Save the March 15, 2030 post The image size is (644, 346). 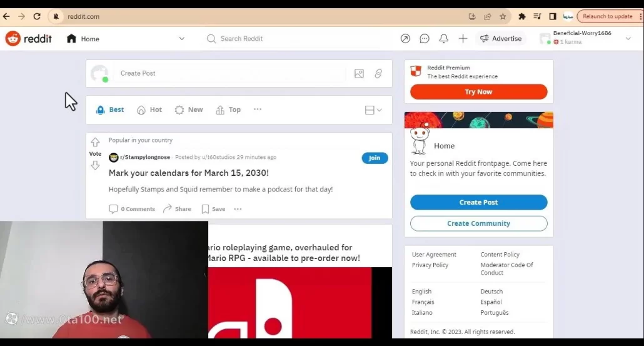coord(213,209)
